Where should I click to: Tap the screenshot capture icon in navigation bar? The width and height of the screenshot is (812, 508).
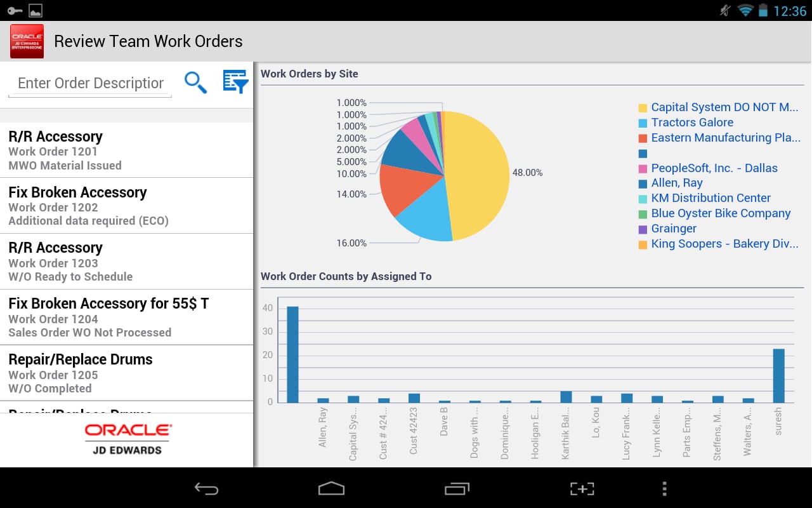click(582, 488)
